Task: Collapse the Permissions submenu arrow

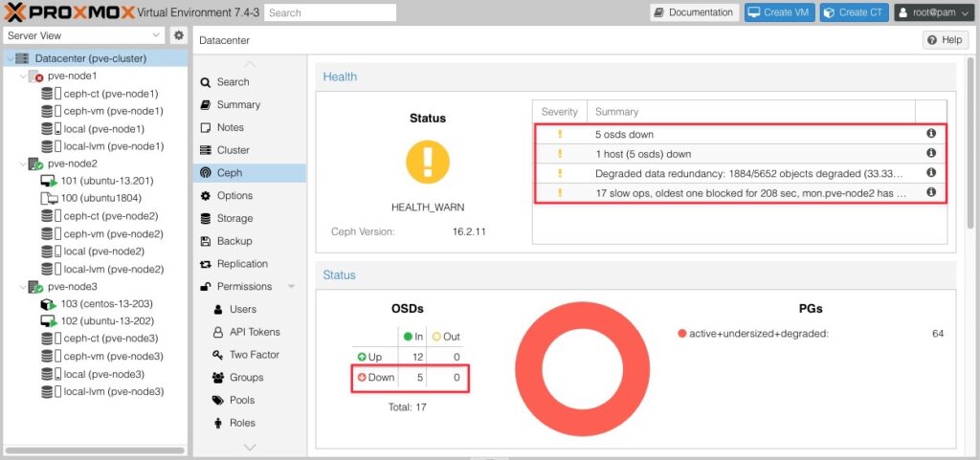Action: pos(291,287)
